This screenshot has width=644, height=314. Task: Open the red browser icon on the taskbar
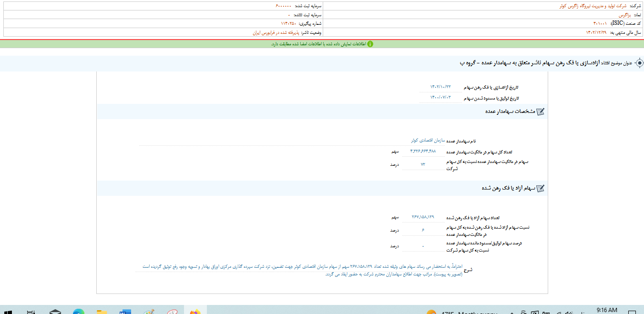(x=172, y=311)
